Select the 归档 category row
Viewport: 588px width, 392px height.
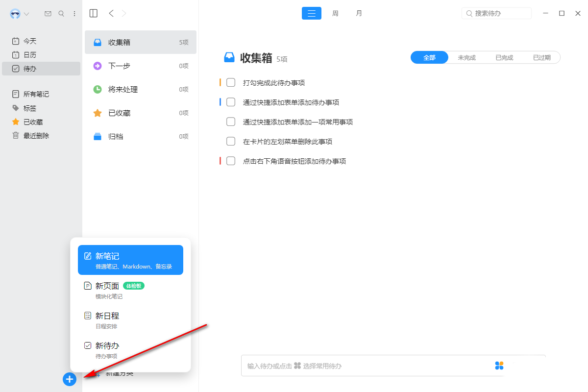coord(141,136)
